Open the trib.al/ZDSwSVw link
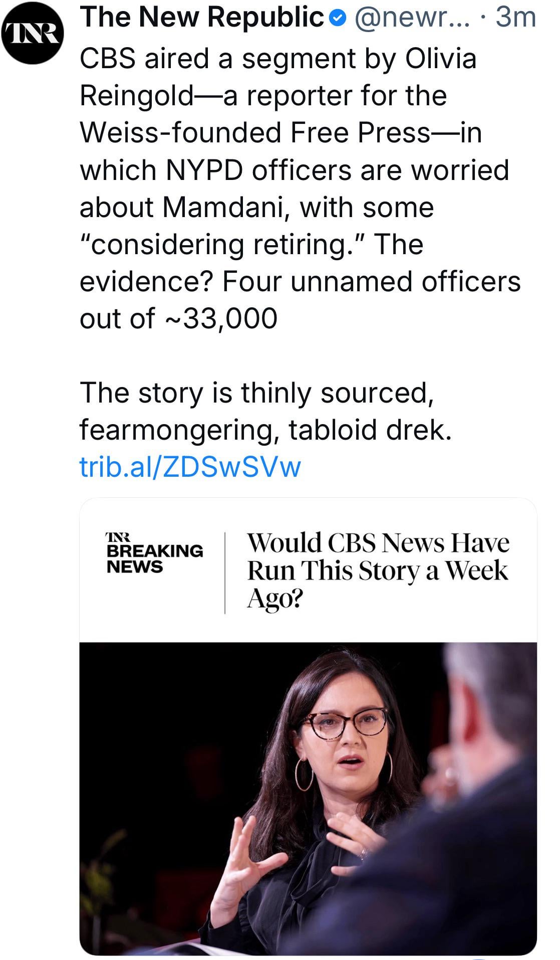The height and width of the screenshot is (960, 560). click(190, 467)
